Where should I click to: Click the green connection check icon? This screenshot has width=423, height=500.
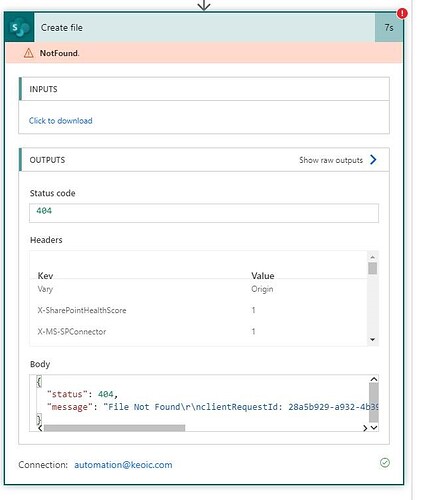[385, 463]
